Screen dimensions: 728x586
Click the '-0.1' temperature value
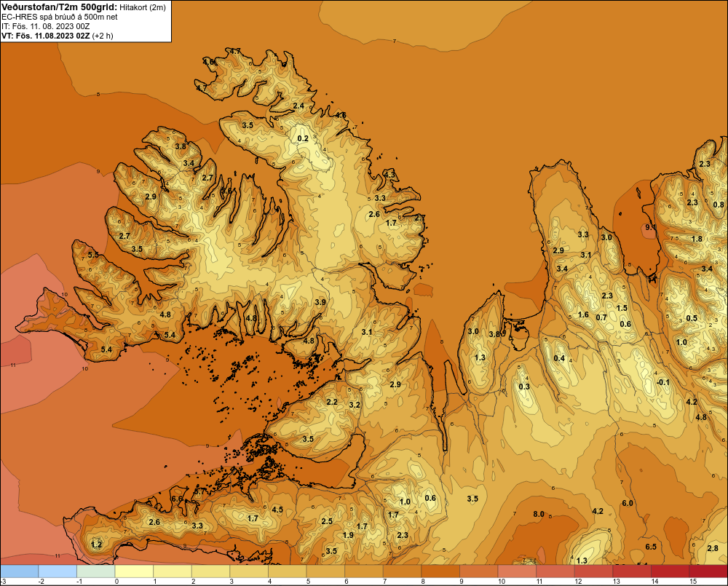point(662,382)
